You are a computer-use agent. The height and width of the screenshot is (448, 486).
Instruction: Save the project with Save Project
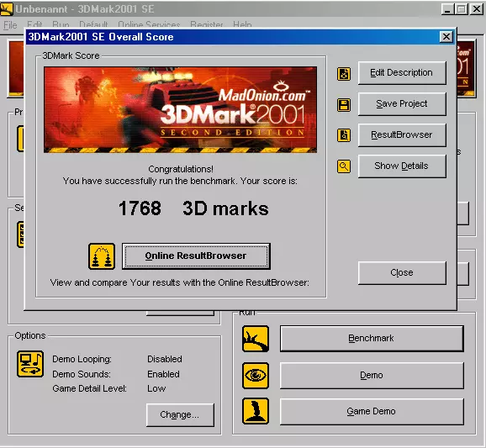click(402, 103)
